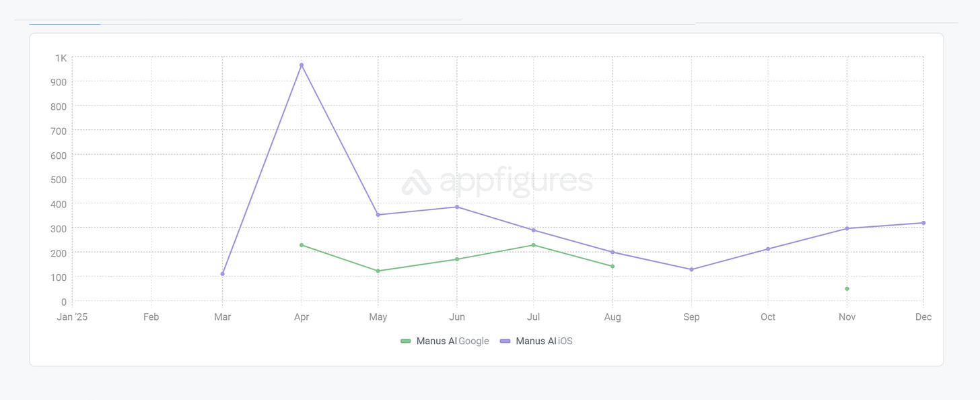Click the Feb axis label
The image size is (980, 400).
coord(151,317)
